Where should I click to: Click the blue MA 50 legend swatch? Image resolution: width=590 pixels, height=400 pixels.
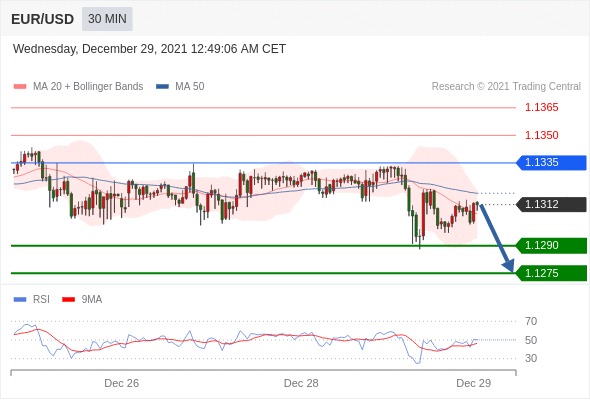pyautogui.click(x=162, y=87)
